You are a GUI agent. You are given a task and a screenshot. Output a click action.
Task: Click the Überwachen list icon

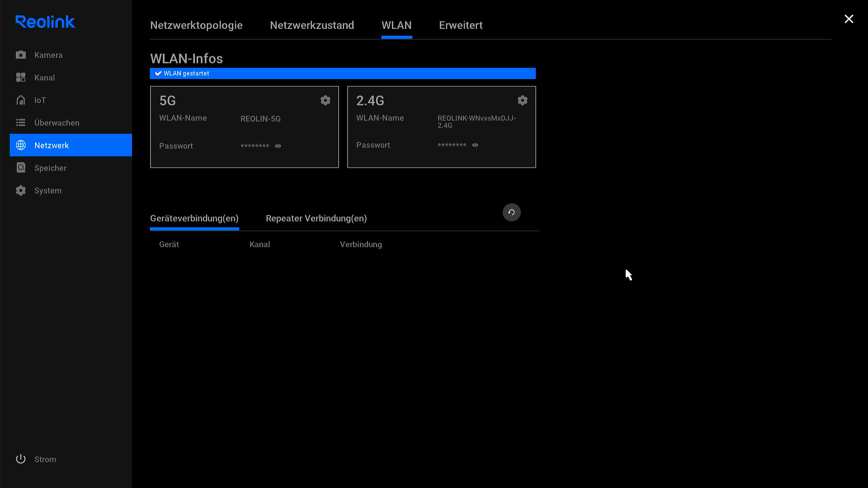click(x=21, y=122)
